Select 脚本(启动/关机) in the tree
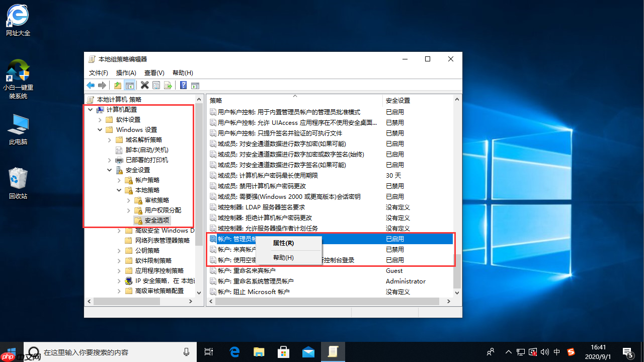 (147, 150)
